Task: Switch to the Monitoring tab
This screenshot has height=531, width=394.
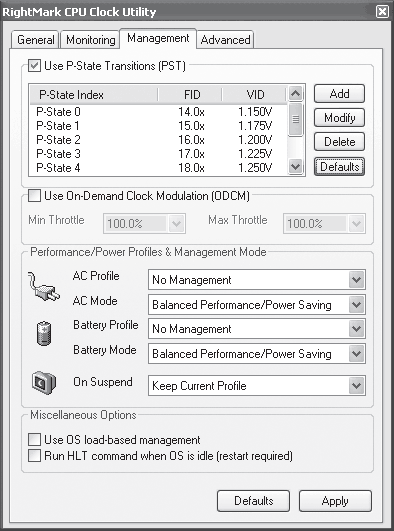Action: point(90,40)
